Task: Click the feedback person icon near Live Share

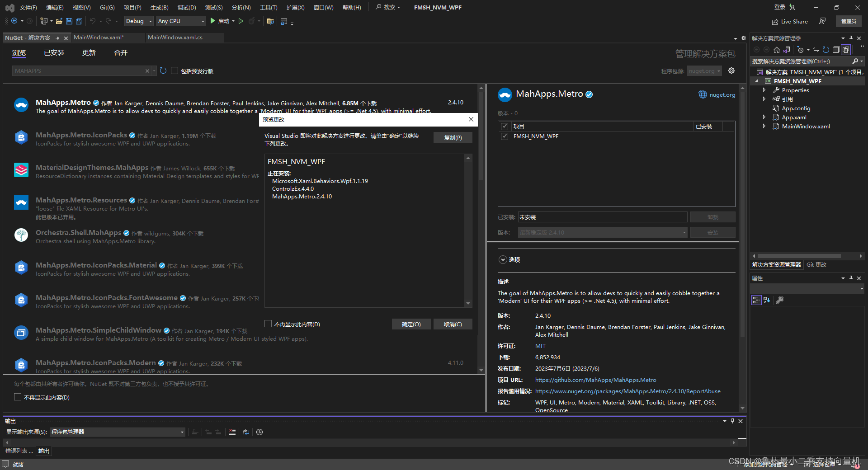Action: tap(822, 21)
